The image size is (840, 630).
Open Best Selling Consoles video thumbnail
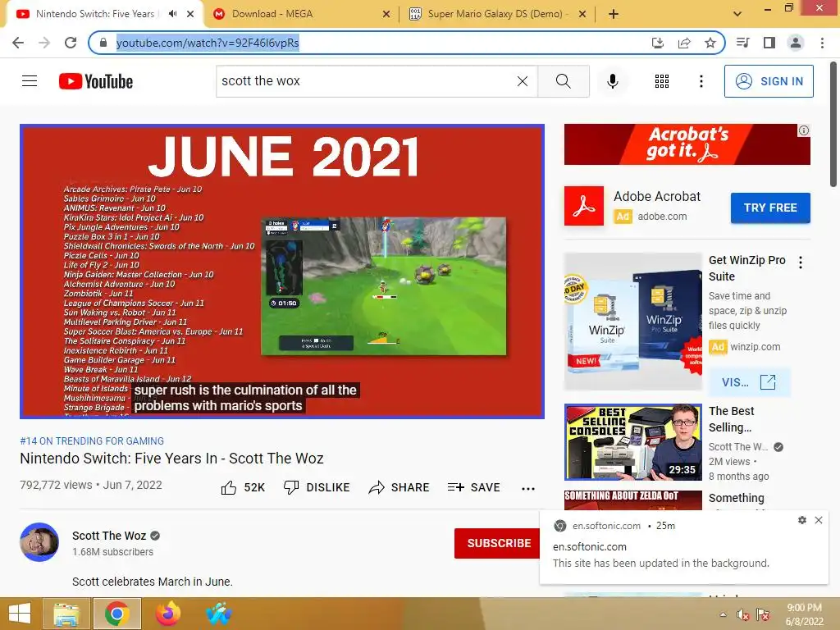632,442
